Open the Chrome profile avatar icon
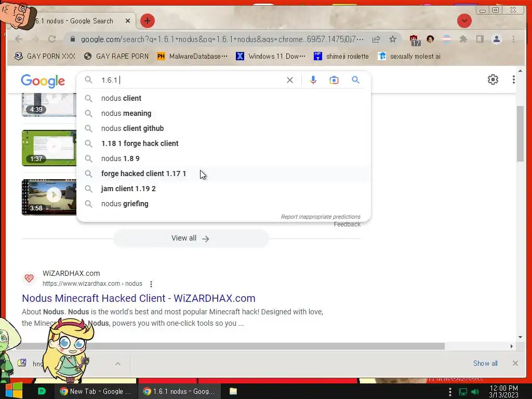Viewport: 532px width, 399px height. pyautogui.click(x=496, y=39)
